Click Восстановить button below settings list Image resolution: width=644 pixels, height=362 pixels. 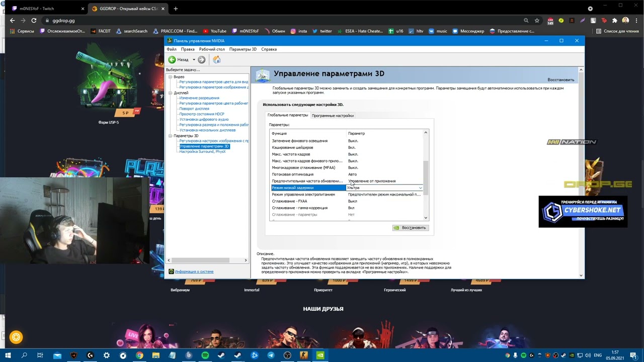click(x=410, y=228)
